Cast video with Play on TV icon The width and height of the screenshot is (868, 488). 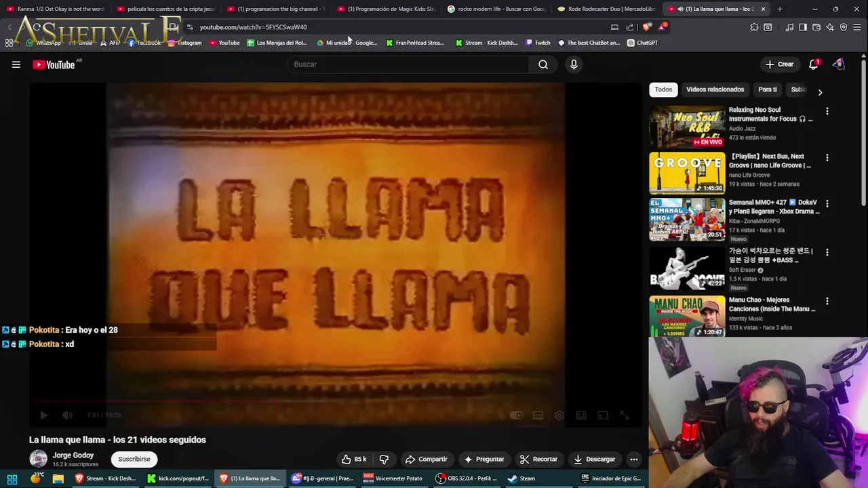coord(603,415)
